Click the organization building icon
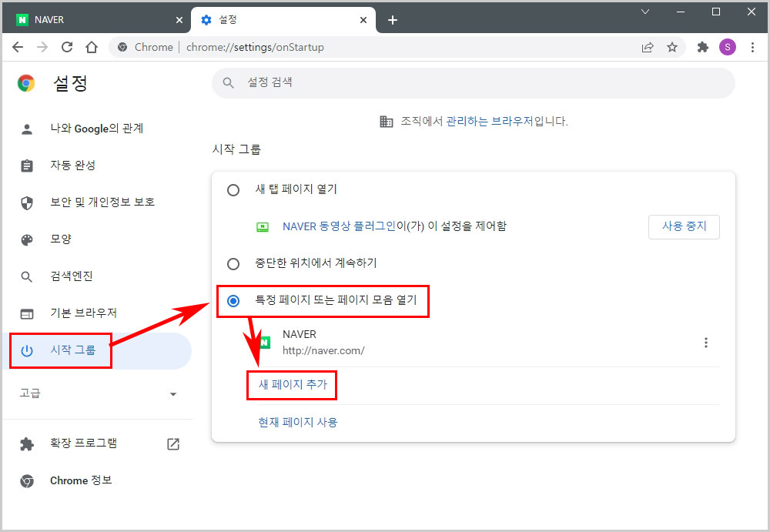The height and width of the screenshot is (532, 770). [386, 122]
